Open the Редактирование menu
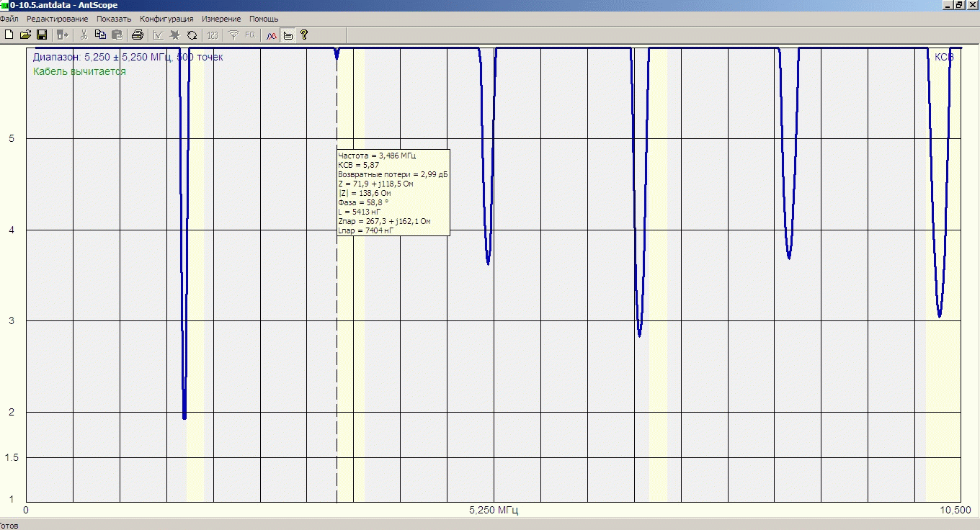The height and width of the screenshot is (530, 980). (57, 19)
